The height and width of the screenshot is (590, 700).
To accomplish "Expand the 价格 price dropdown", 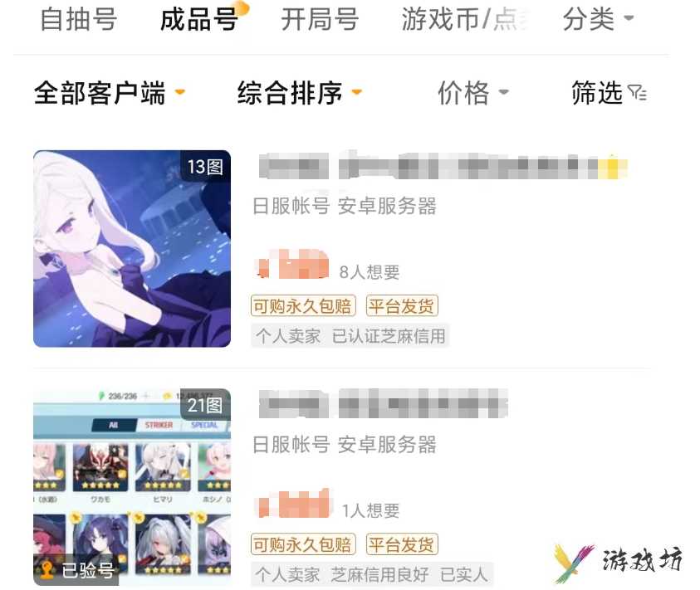I will [473, 93].
